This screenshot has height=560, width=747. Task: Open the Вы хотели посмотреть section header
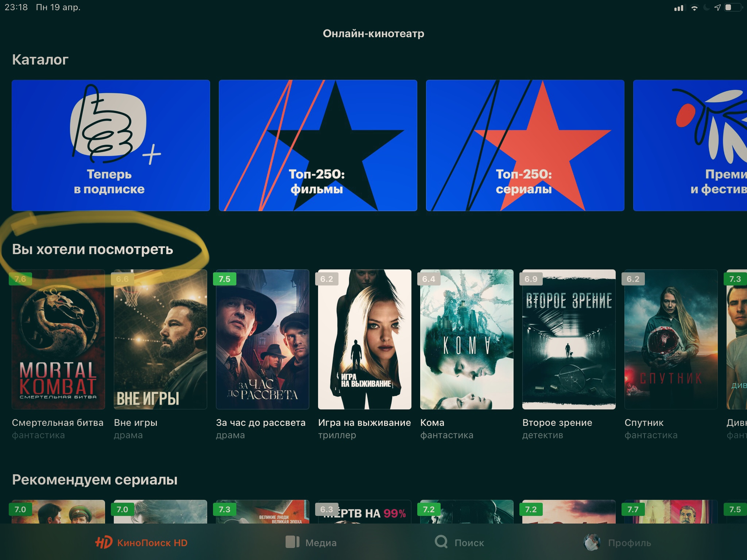tap(93, 249)
